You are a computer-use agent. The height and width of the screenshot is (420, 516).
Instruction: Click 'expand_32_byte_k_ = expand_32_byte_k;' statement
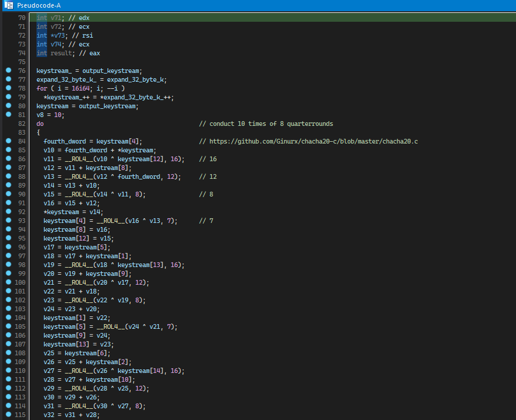tap(101, 80)
